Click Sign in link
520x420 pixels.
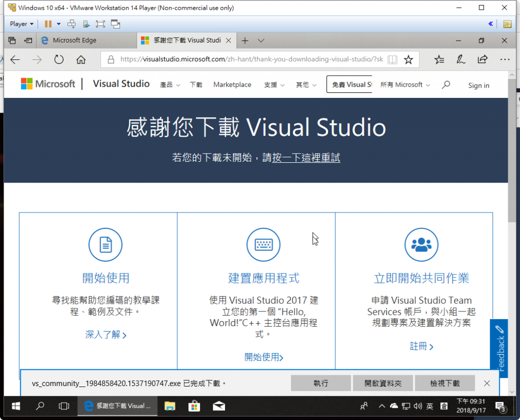[478, 85]
